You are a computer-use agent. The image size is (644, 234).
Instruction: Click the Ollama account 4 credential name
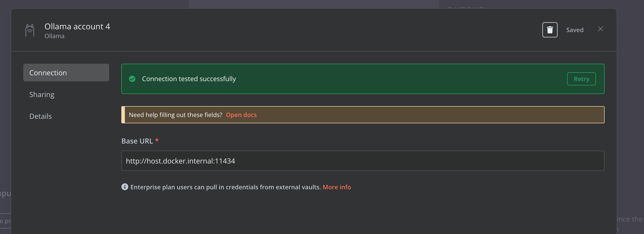[77, 27]
